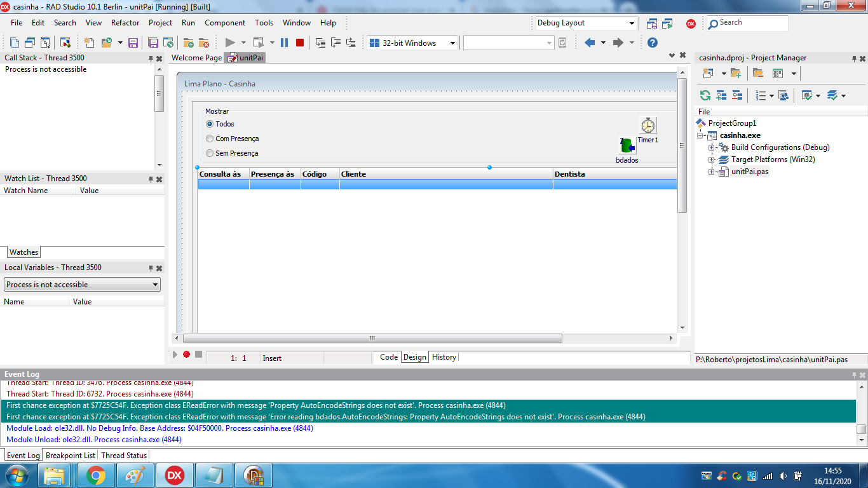Select the bdados database component
This screenshot has width=868, height=488.
[x=627, y=146]
